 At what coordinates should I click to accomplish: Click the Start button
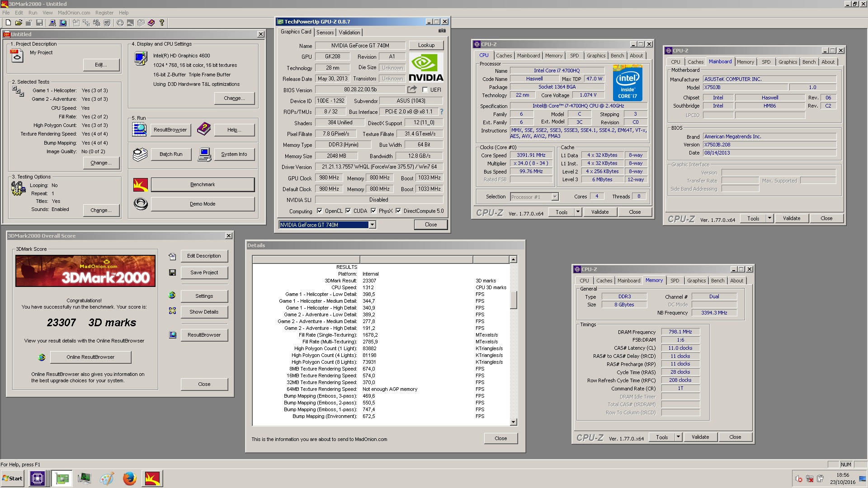(13, 478)
